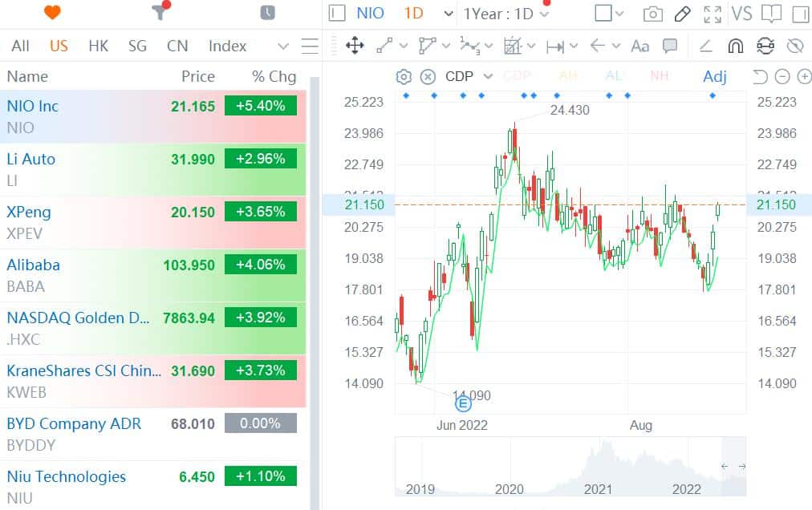Toggle the left sidebar panel
Viewport: 812px width, 510px height.
[x=338, y=14]
